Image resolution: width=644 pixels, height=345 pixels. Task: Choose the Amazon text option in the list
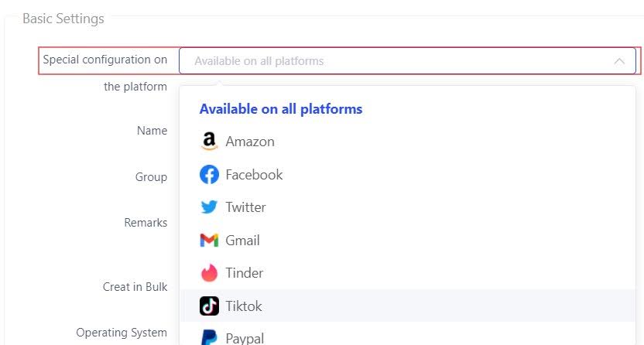(250, 142)
